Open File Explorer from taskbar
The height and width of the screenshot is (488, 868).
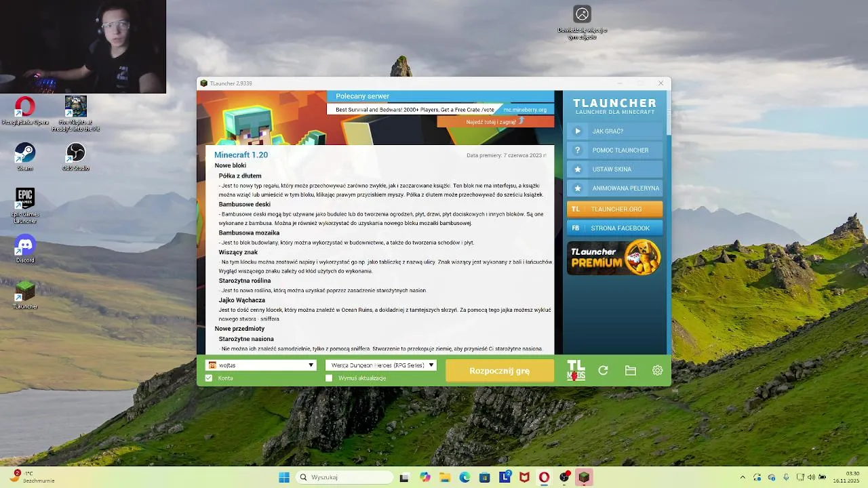(x=445, y=477)
